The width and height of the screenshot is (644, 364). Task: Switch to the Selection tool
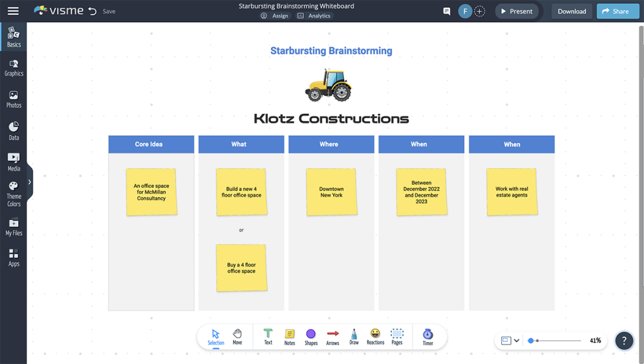click(216, 336)
